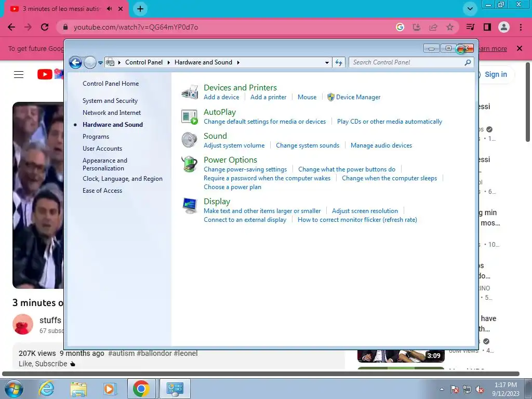Bookmark this page with star icon
Screen dimensions: 532x399
click(449, 27)
